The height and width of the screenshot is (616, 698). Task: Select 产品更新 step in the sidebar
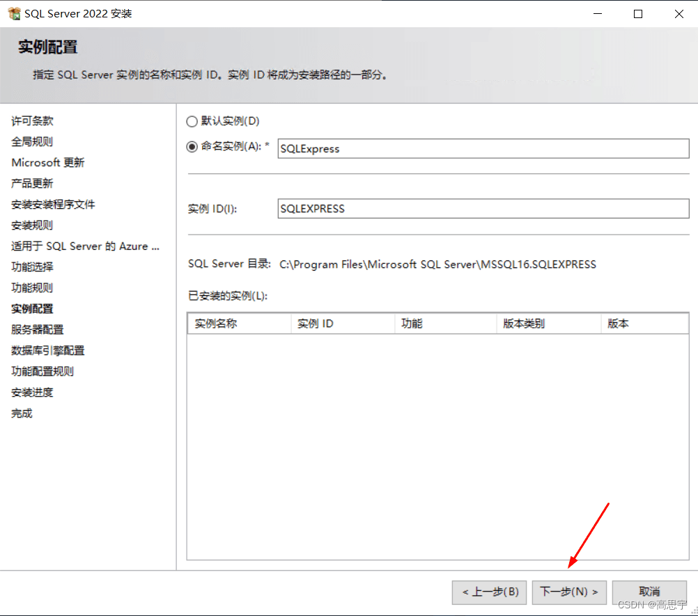click(x=32, y=184)
